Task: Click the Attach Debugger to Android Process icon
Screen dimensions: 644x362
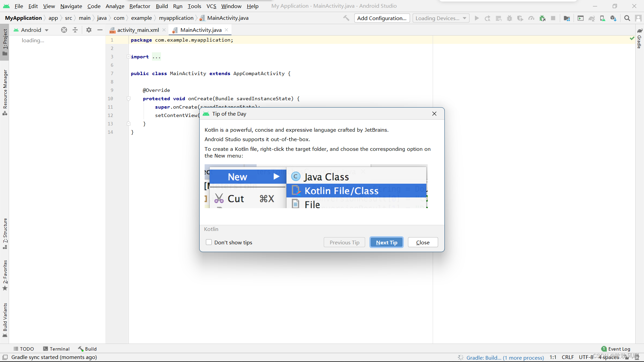Action: pos(542,18)
